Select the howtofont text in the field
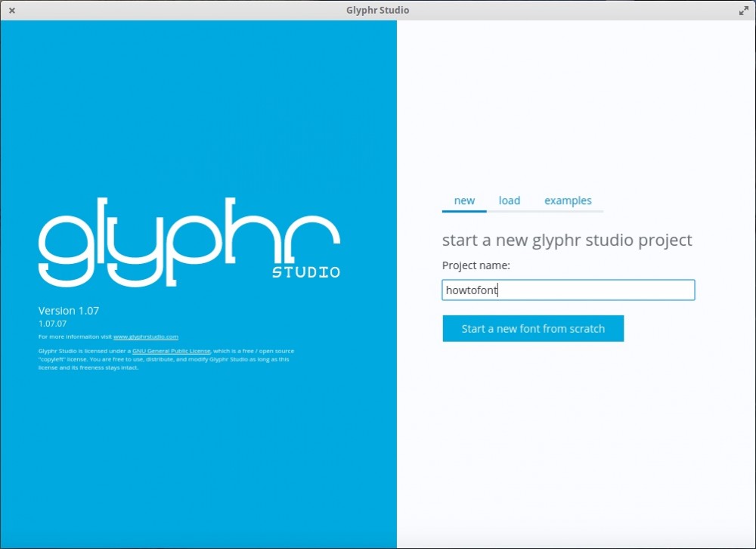 click(x=471, y=290)
